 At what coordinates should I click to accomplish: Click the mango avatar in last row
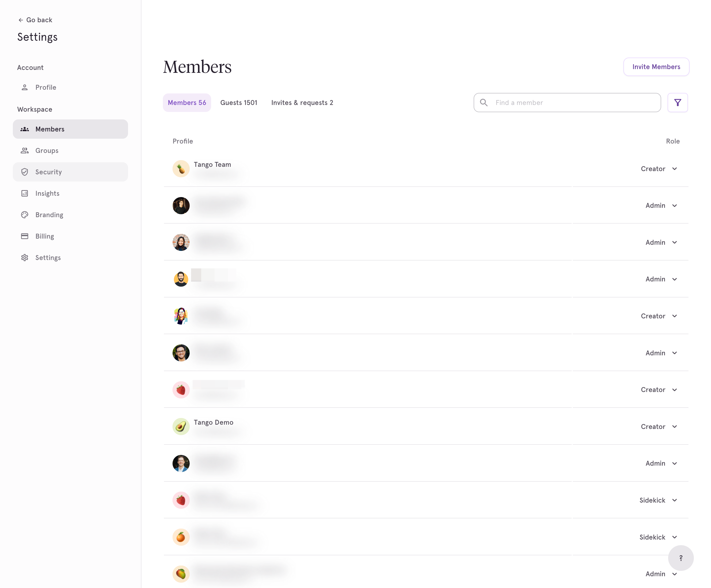pyautogui.click(x=181, y=574)
